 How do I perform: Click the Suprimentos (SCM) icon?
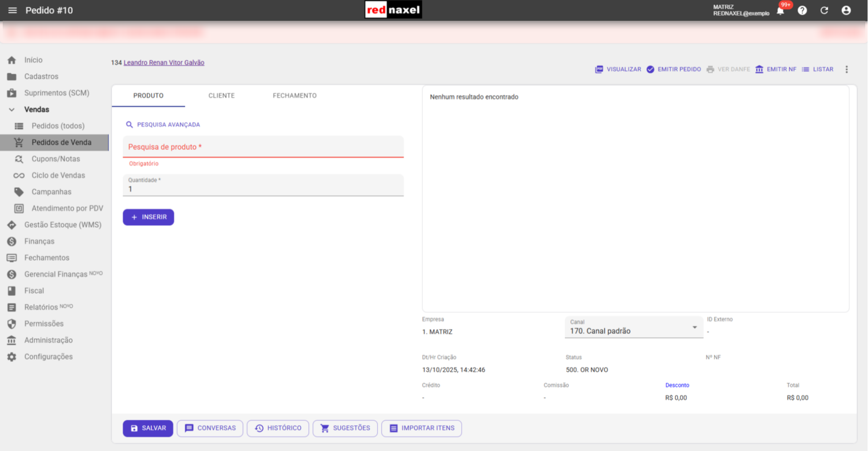click(x=12, y=93)
